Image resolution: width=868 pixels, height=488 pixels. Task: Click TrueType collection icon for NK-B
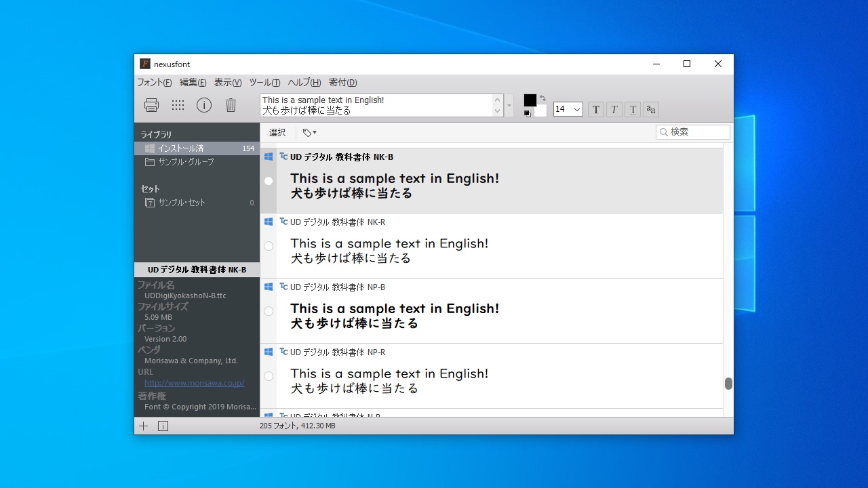283,157
